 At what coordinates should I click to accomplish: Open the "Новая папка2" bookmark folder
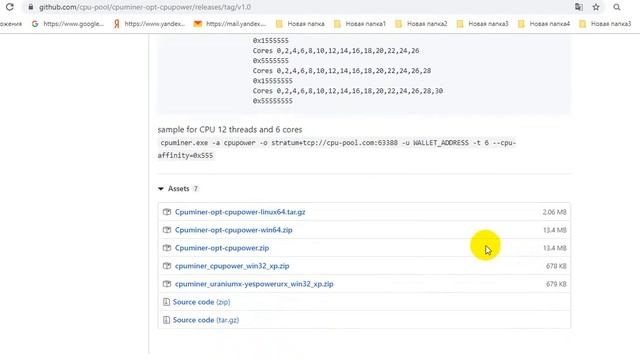(421, 24)
